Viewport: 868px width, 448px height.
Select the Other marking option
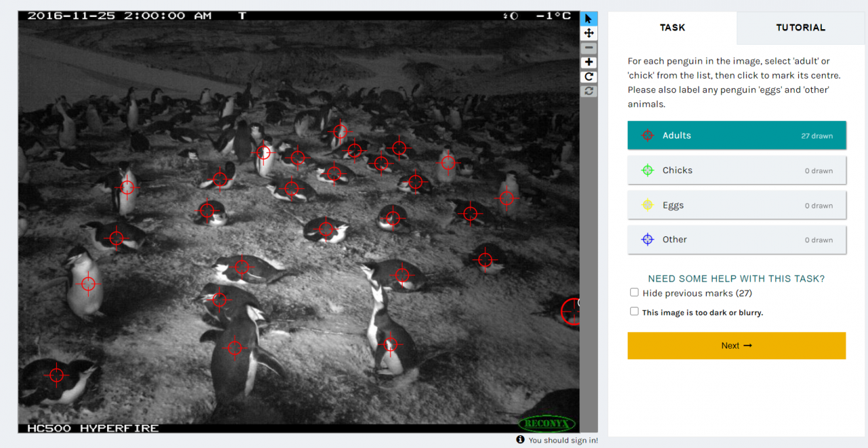tap(736, 240)
